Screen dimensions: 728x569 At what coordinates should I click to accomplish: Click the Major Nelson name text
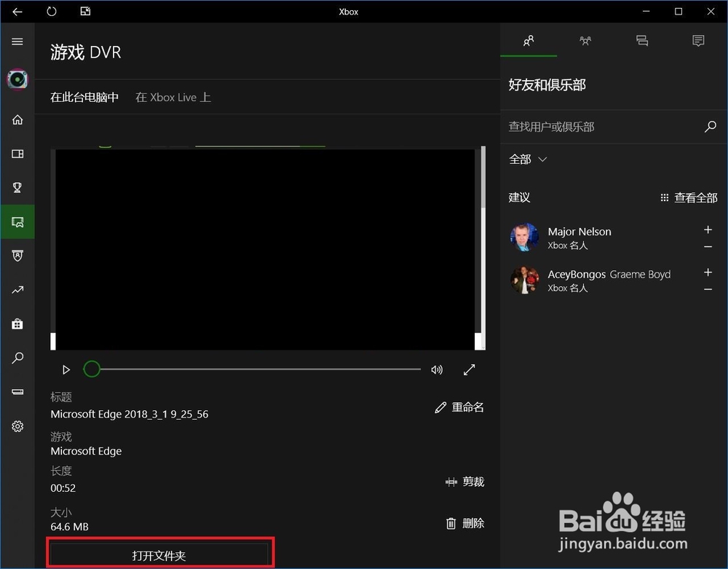[579, 232]
